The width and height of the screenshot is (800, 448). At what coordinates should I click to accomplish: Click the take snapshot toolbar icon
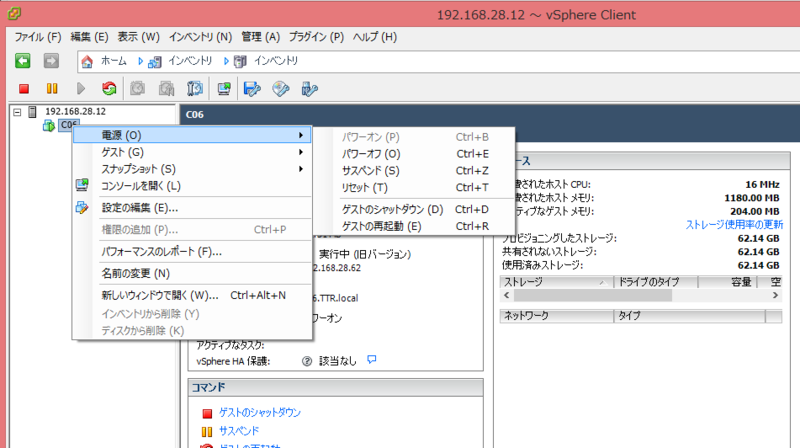coord(137,89)
